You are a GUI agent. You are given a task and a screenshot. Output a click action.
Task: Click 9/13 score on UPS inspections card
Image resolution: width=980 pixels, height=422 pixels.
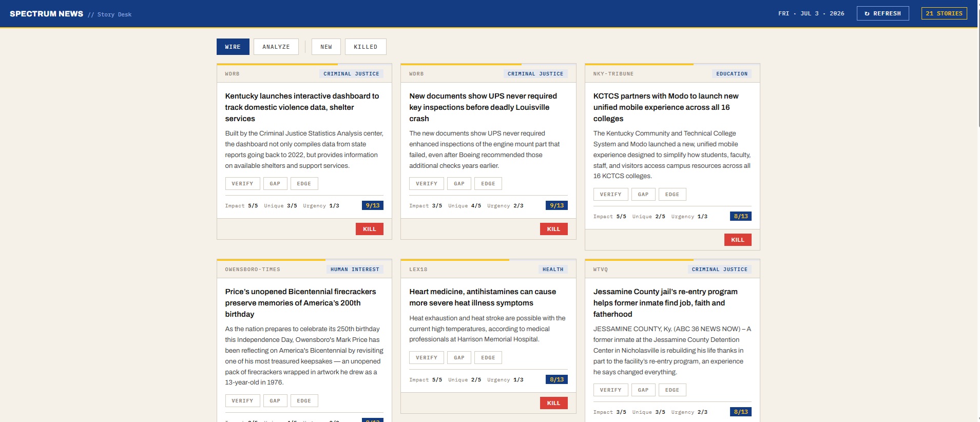pyautogui.click(x=556, y=205)
